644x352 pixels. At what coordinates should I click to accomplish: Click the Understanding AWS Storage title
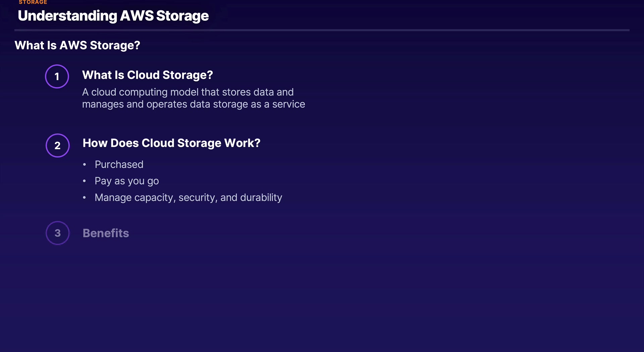pyautogui.click(x=113, y=16)
